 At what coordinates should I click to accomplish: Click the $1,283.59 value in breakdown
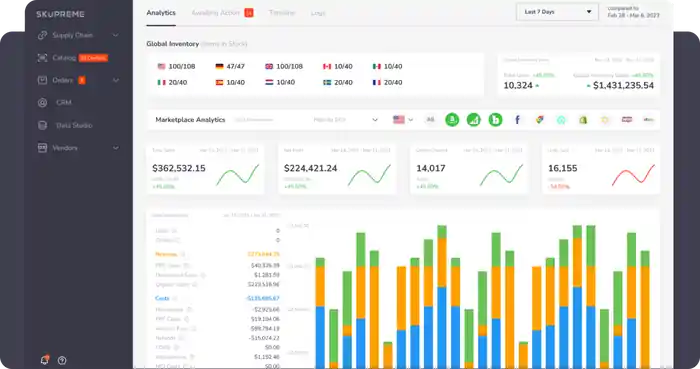click(x=267, y=275)
